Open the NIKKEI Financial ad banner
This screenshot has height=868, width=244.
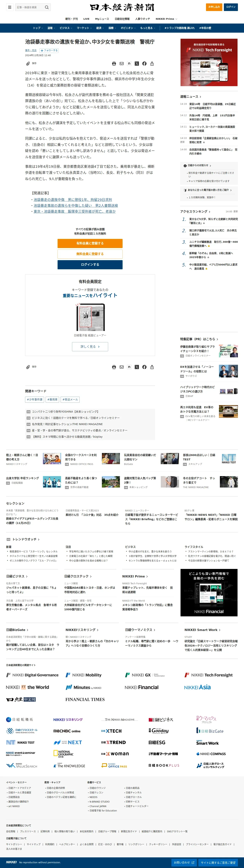(x=209, y=592)
